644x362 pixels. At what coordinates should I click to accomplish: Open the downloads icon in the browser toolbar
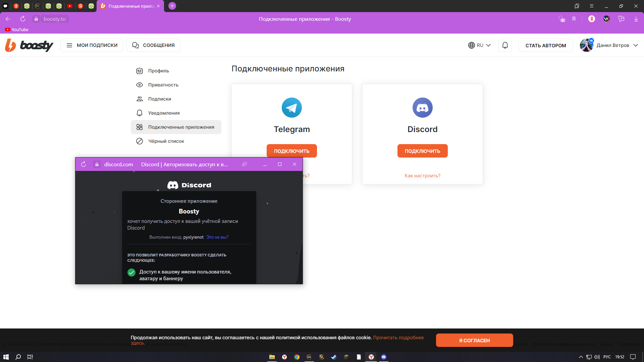(636, 19)
